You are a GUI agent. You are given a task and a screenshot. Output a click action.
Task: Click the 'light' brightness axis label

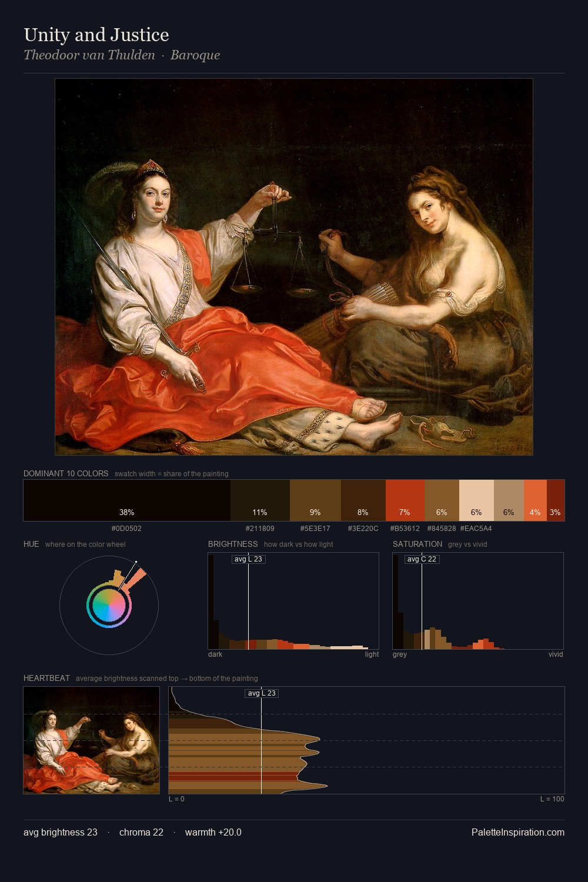372,654
